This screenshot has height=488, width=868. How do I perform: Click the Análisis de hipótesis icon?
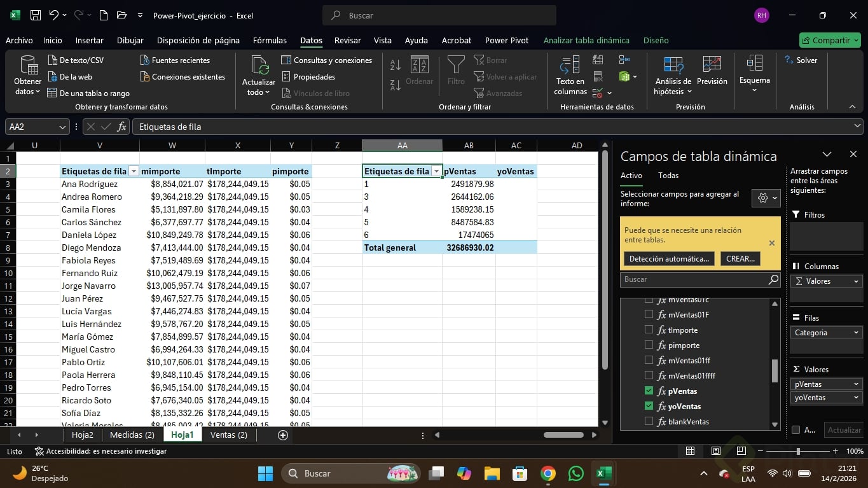tap(673, 65)
